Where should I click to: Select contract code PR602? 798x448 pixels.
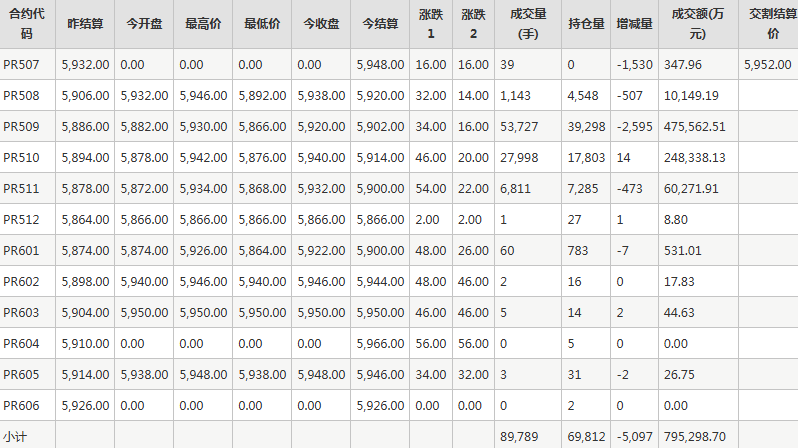(21, 282)
